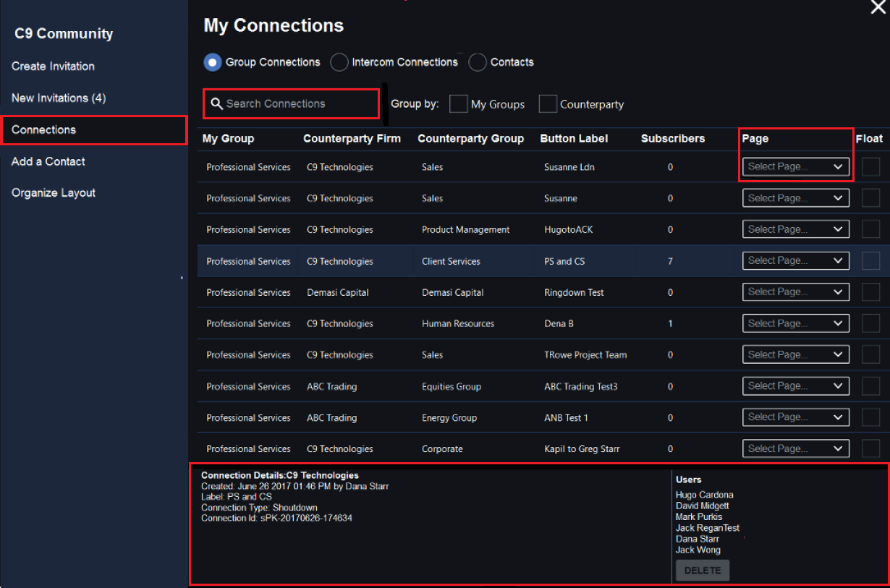Screen dimensions: 890x588
Task: Sort by Counterparty Group column header
Action: pos(470,139)
